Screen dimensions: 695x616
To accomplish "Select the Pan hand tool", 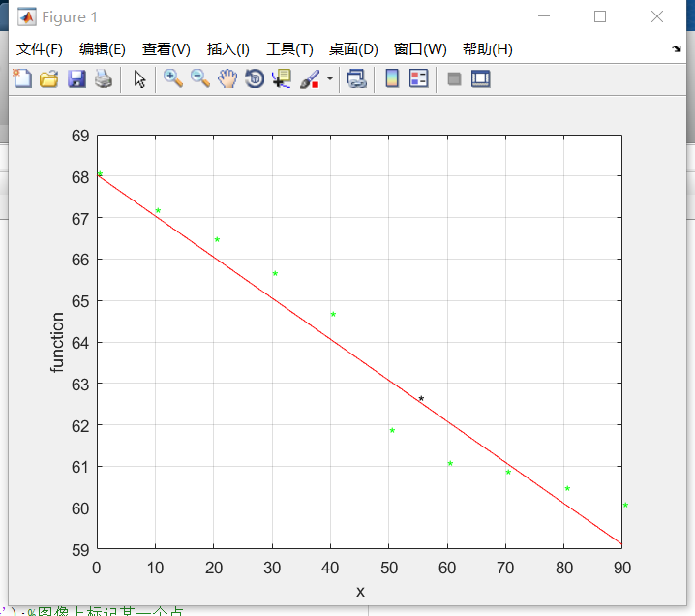I will pyautogui.click(x=227, y=79).
